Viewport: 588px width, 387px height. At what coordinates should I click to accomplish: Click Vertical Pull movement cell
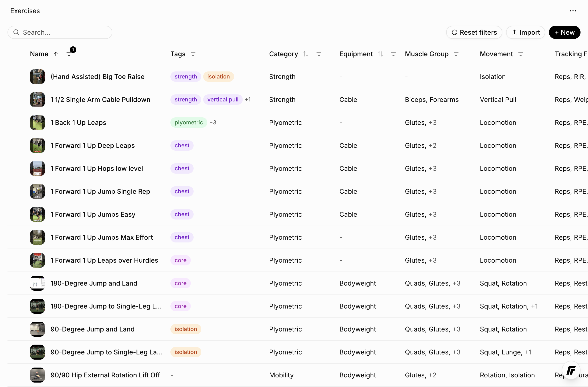tap(498, 100)
